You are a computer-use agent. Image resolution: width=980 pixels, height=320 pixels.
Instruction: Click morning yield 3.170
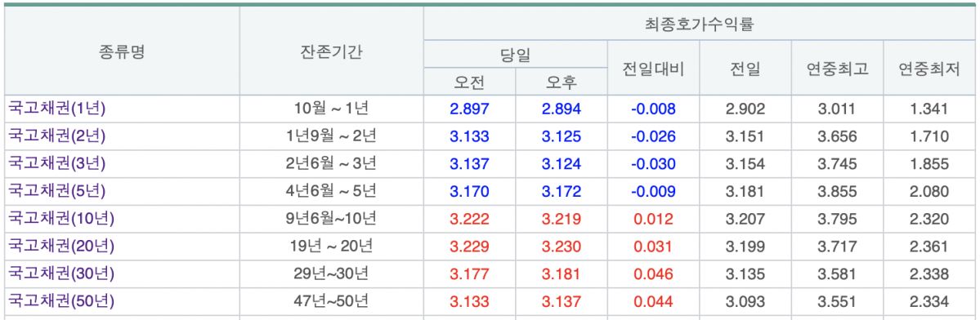click(x=469, y=192)
